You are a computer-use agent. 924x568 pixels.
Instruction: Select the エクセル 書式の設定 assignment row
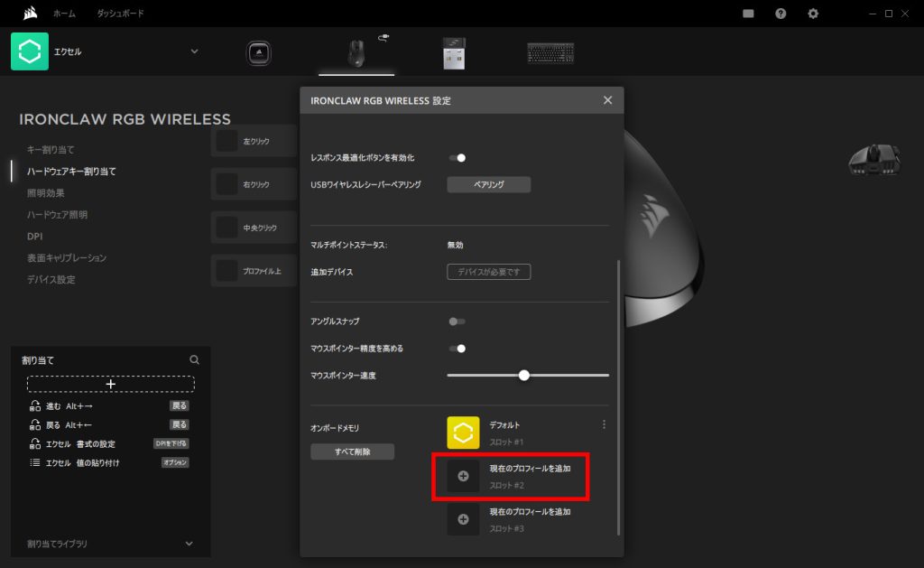tap(109, 443)
